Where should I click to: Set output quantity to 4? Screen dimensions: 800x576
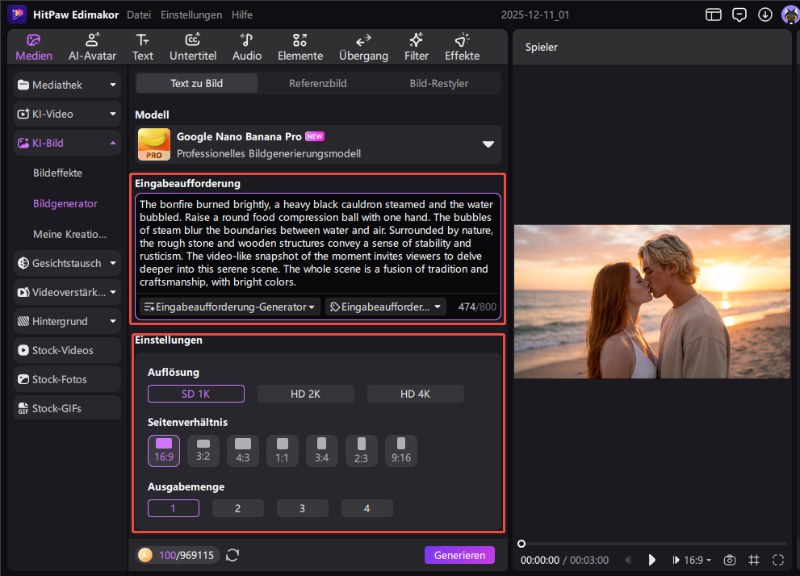coord(366,508)
